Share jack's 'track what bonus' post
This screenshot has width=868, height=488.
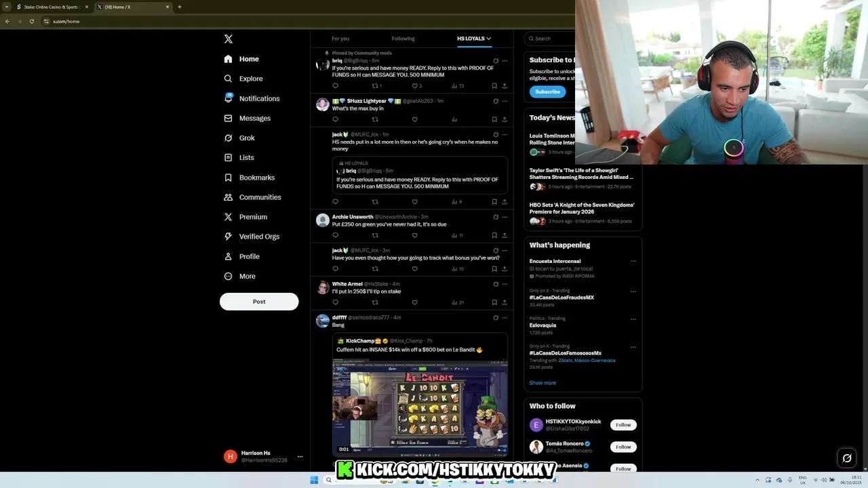point(505,268)
